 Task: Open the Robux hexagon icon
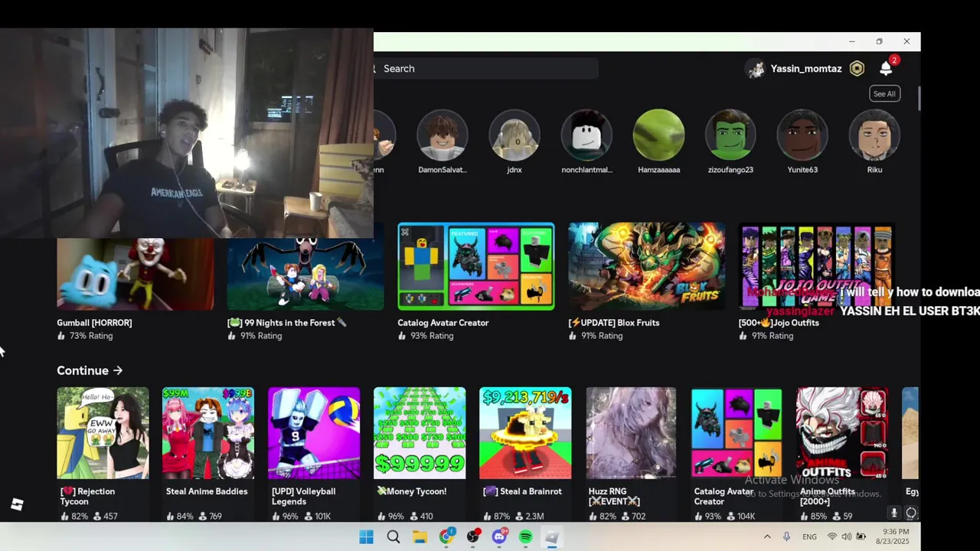857,69
